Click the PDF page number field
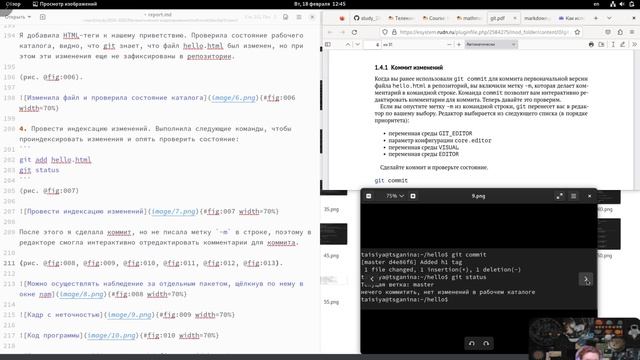Viewport: 640px width, 360px height. [373, 44]
